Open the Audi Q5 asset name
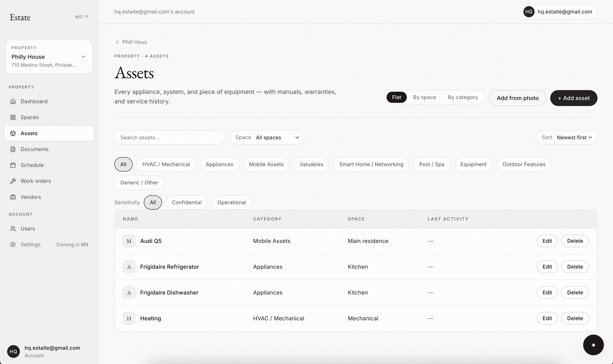The height and width of the screenshot is (364, 613). click(151, 241)
